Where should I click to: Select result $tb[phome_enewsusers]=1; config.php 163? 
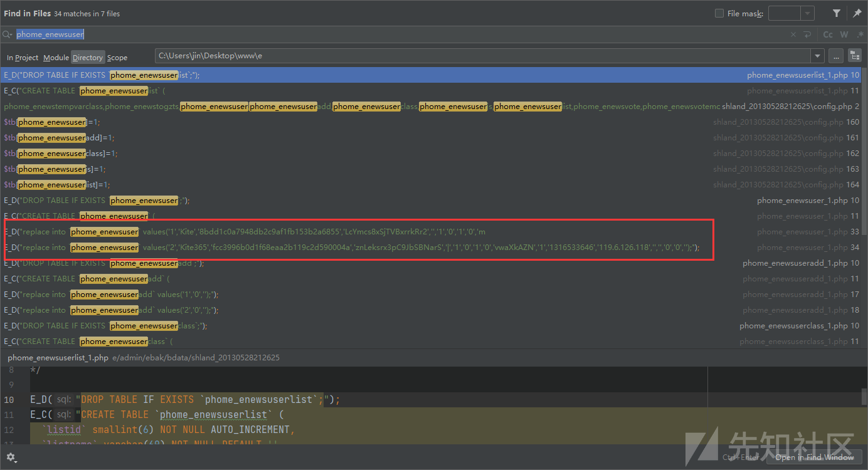coord(431,169)
